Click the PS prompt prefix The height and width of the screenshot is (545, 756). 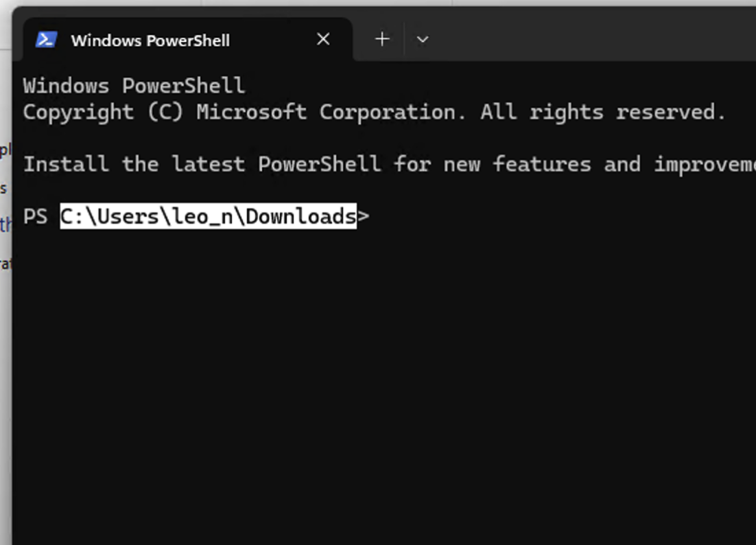click(35, 216)
